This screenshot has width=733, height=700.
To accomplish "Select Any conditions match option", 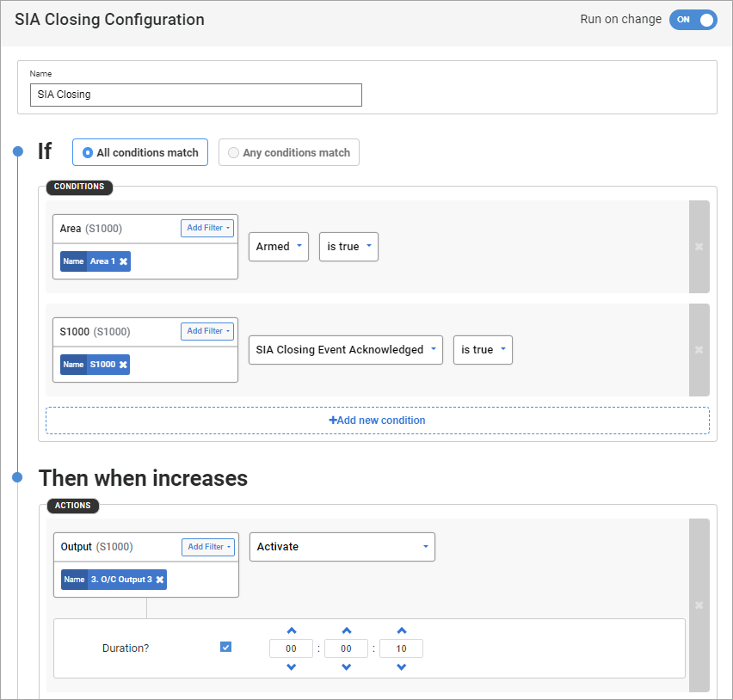I will point(288,152).
